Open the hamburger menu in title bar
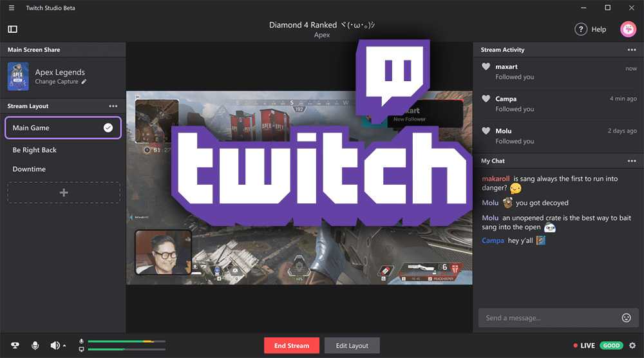The image size is (644, 358). coord(12,8)
